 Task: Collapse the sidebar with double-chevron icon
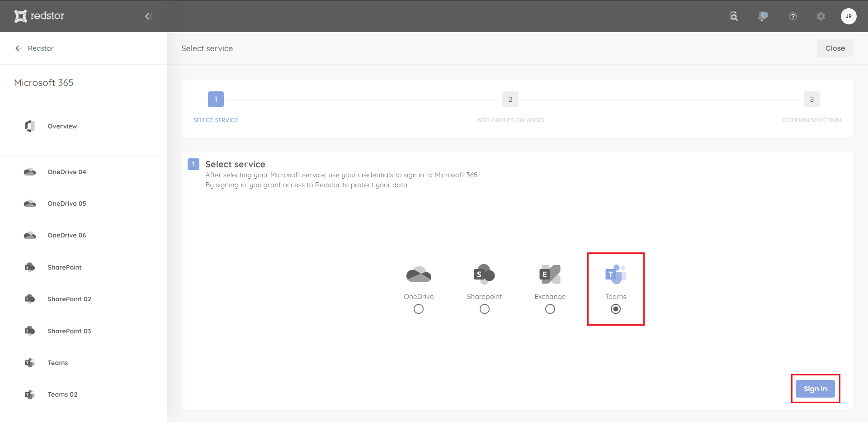click(149, 16)
